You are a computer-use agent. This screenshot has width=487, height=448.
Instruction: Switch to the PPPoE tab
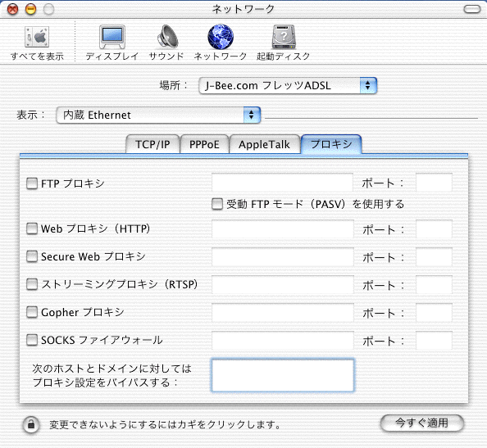204,144
